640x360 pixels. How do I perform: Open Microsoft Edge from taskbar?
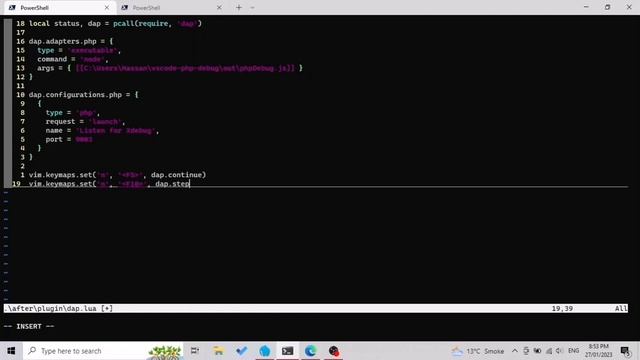[311, 351]
